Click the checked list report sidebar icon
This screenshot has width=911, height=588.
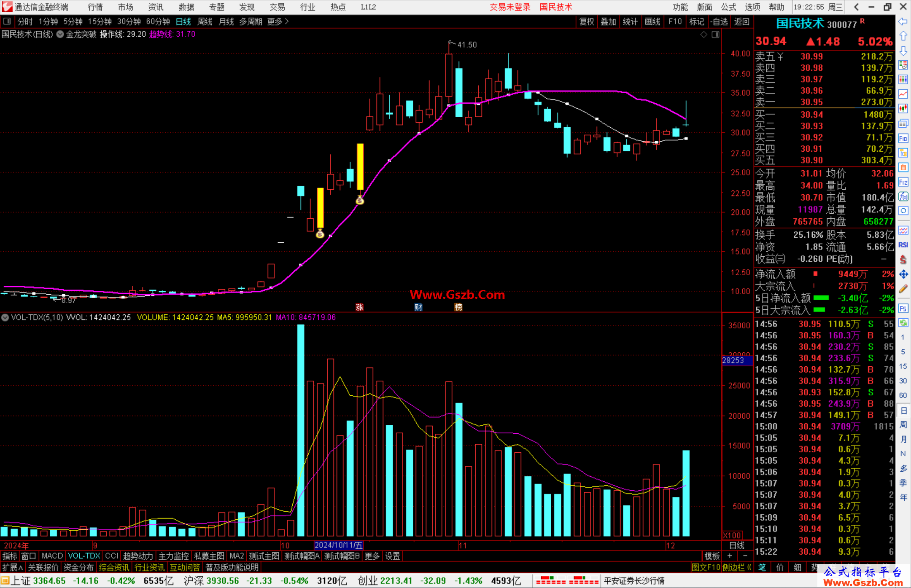(x=903, y=65)
